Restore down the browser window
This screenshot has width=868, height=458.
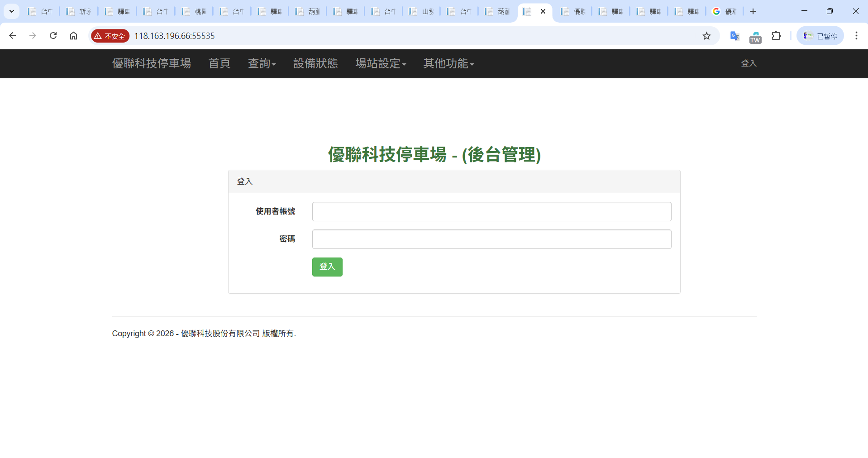coord(830,11)
